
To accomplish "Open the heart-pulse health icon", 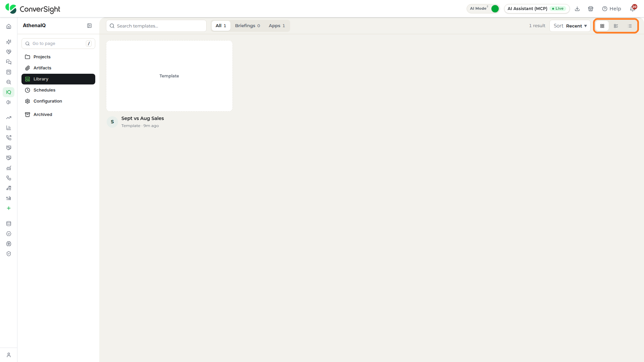I will [x=9, y=52].
